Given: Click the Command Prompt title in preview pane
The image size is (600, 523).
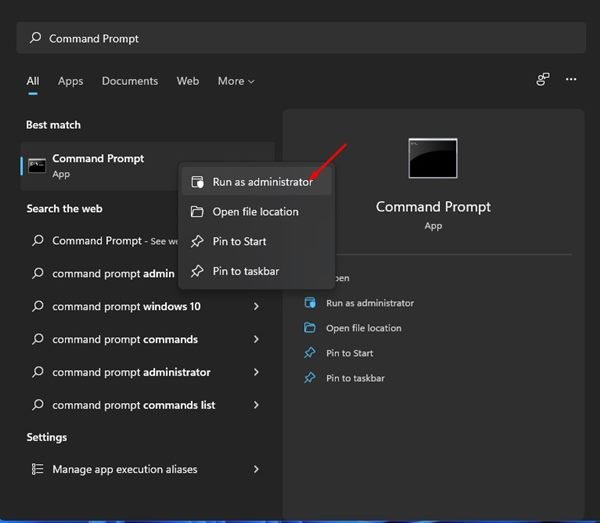Looking at the screenshot, I should coord(433,207).
